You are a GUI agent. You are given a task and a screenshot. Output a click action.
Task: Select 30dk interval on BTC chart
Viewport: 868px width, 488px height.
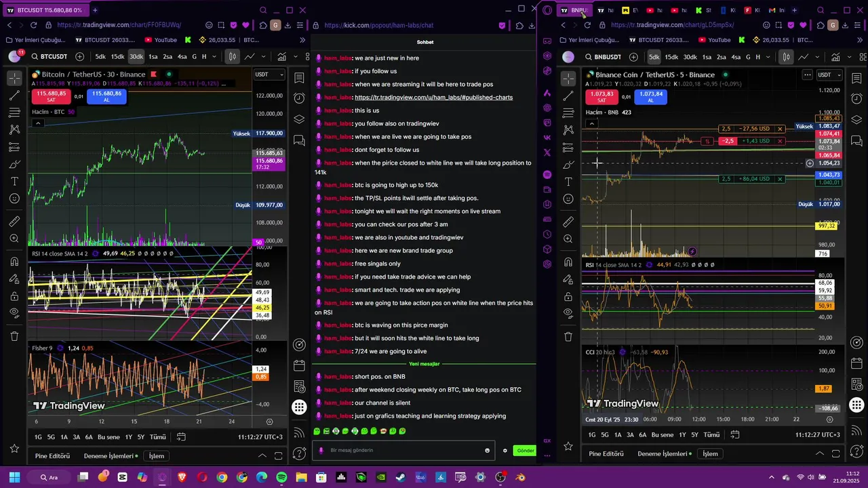(136, 57)
